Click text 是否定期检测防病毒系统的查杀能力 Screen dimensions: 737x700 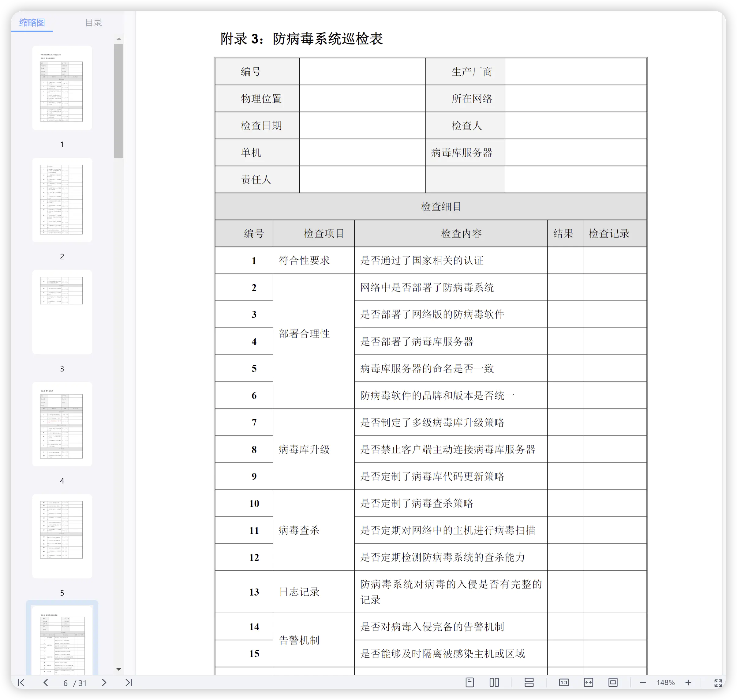click(x=443, y=557)
